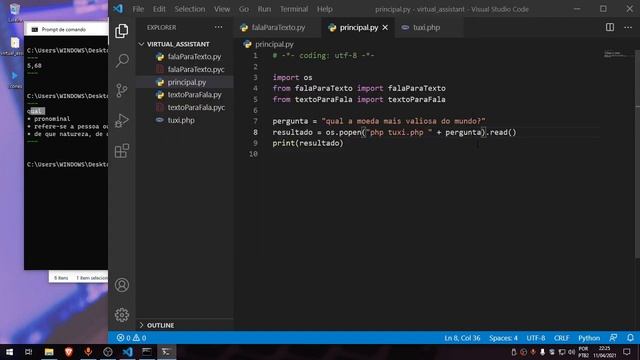The image size is (640, 360).
Task: Expand the OUTLINE section
Action: click(x=160, y=325)
